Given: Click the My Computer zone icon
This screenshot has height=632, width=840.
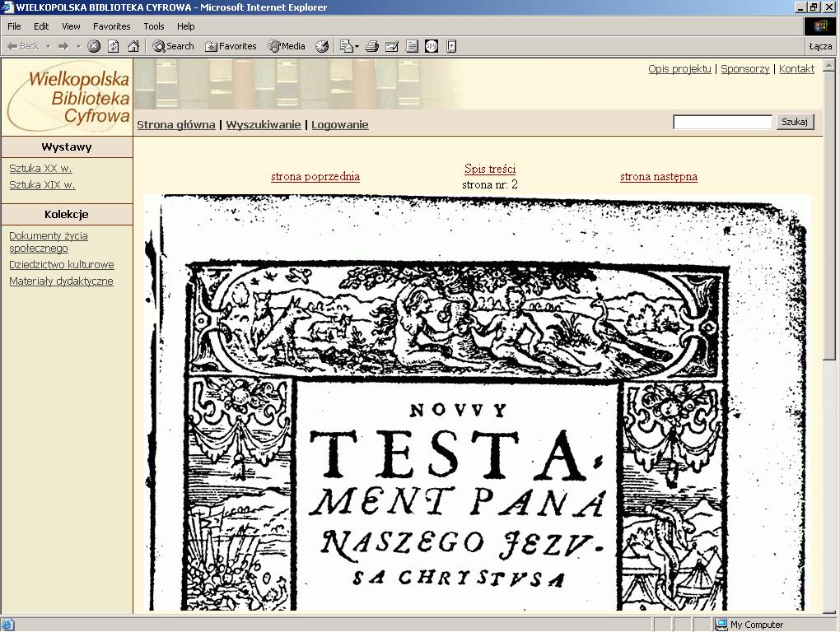Looking at the screenshot, I should tap(721, 625).
